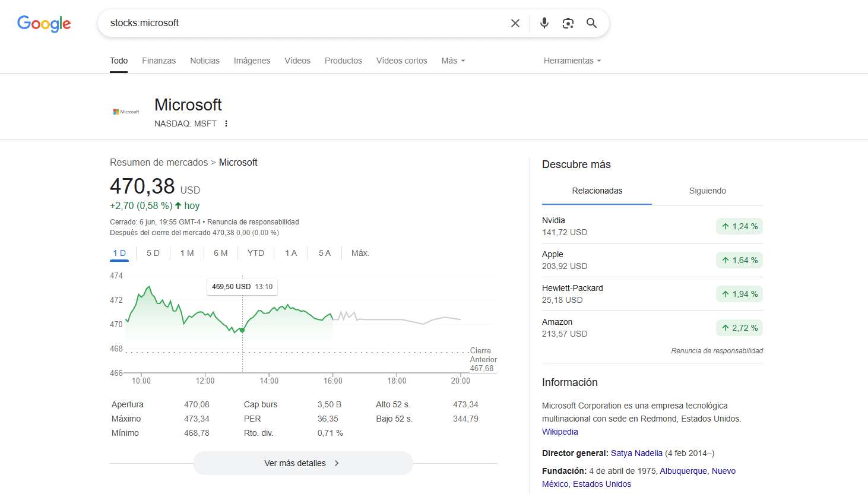Search by image with camera icon
The width and height of the screenshot is (868, 494).
(x=568, y=23)
